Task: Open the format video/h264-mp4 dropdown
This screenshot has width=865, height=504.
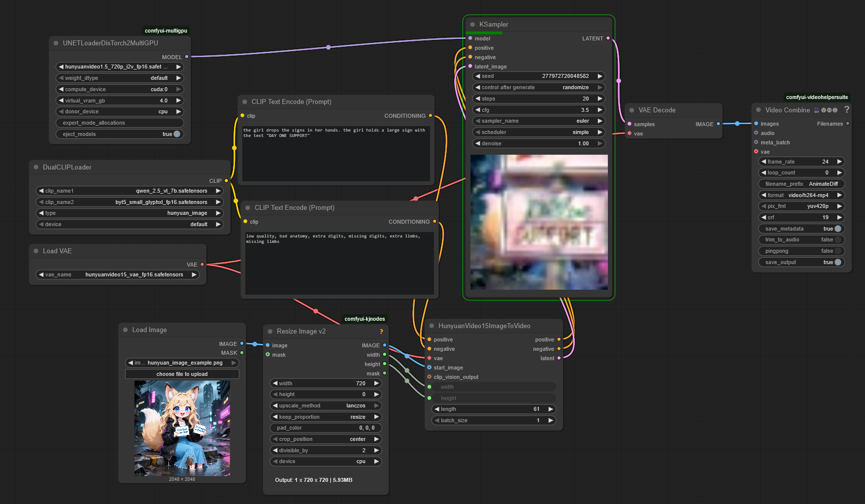Action: [801, 195]
